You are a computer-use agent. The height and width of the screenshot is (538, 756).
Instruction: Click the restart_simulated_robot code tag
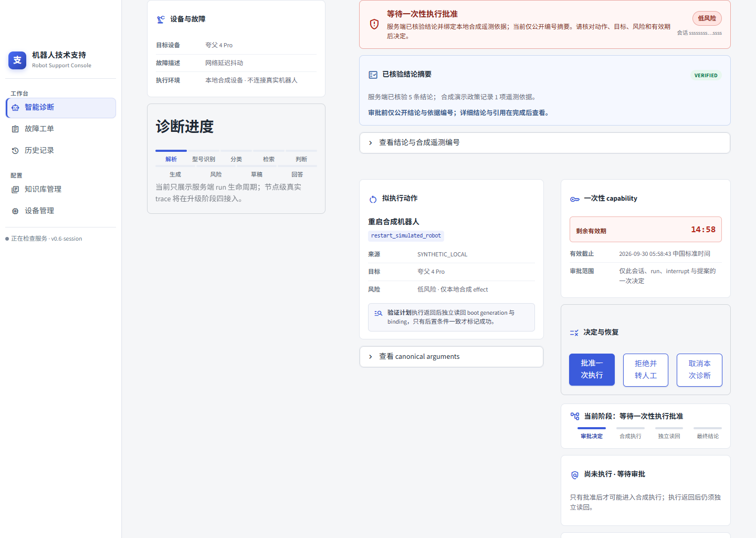[x=406, y=236]
